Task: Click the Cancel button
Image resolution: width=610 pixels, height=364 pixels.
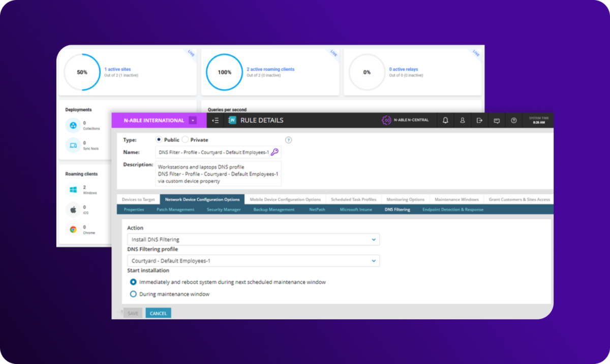Action: point(158,313)
